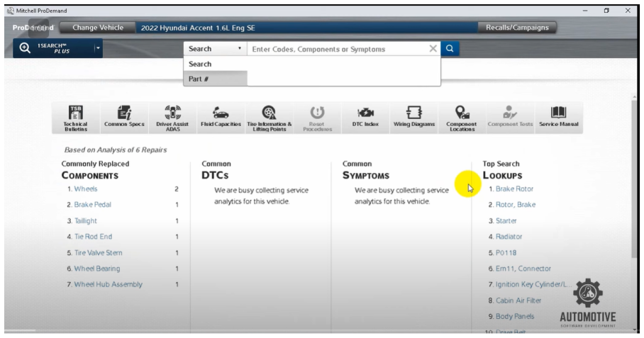
Task: Open the Body Panels lookup
Action: pyautogui.click(x=515, y=316)
